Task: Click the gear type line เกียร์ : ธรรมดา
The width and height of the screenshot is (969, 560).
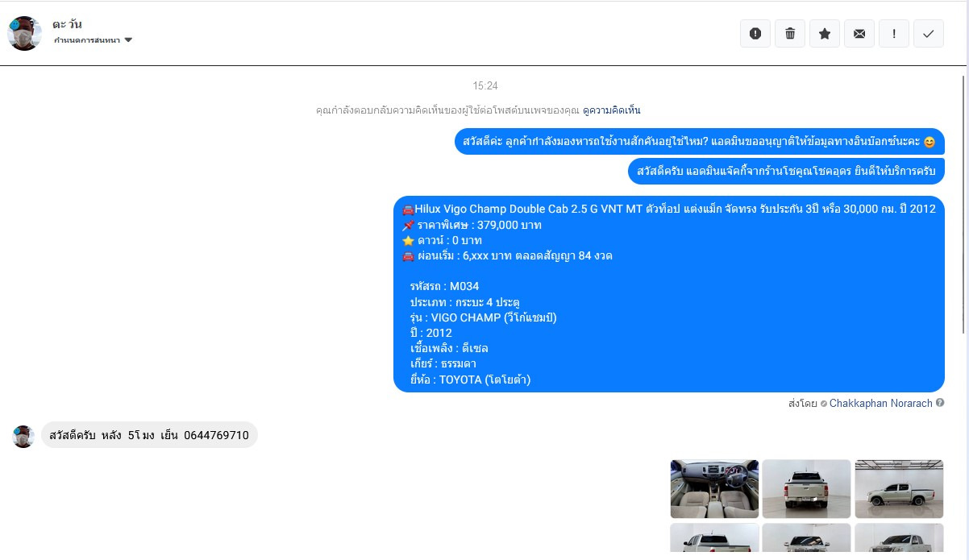Action: pyautogui.click(x=443, y=363)
